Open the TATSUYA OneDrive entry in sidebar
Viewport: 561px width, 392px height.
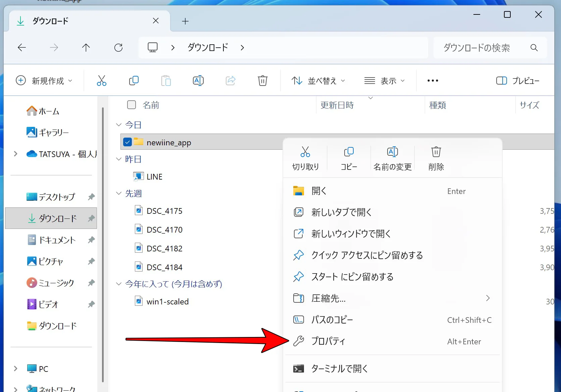[62, 154]
